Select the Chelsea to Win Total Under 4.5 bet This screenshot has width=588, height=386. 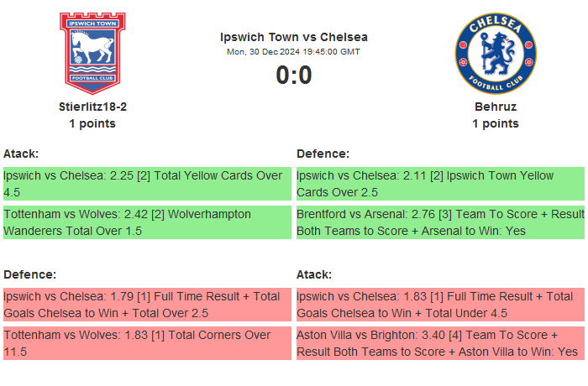[439, 305]
